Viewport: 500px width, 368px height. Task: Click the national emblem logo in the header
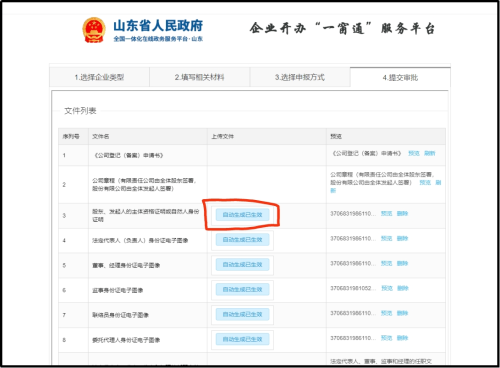(x=94, y=30)
